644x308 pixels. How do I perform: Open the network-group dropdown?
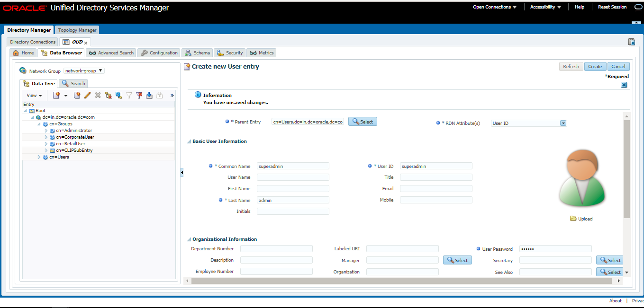[84, 71]
